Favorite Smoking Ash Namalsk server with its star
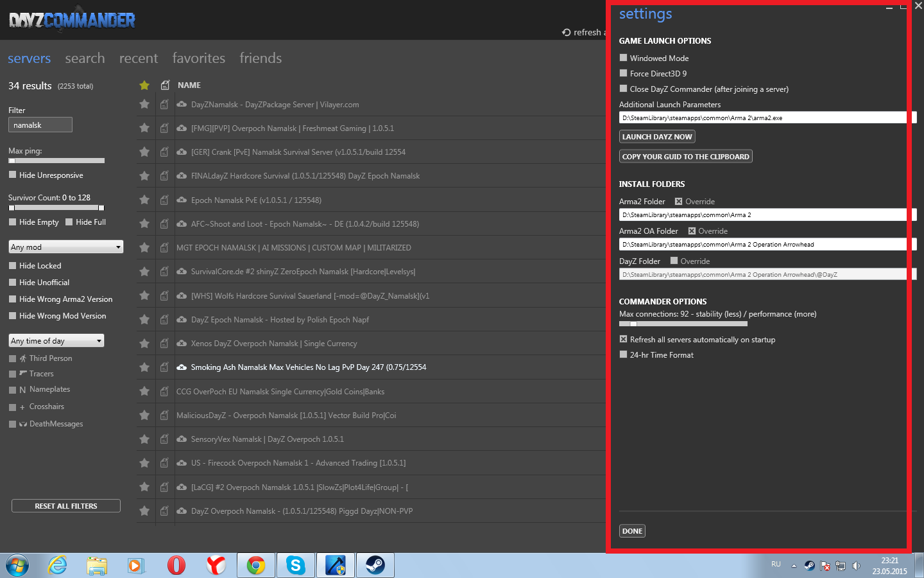 pos(144,367)
